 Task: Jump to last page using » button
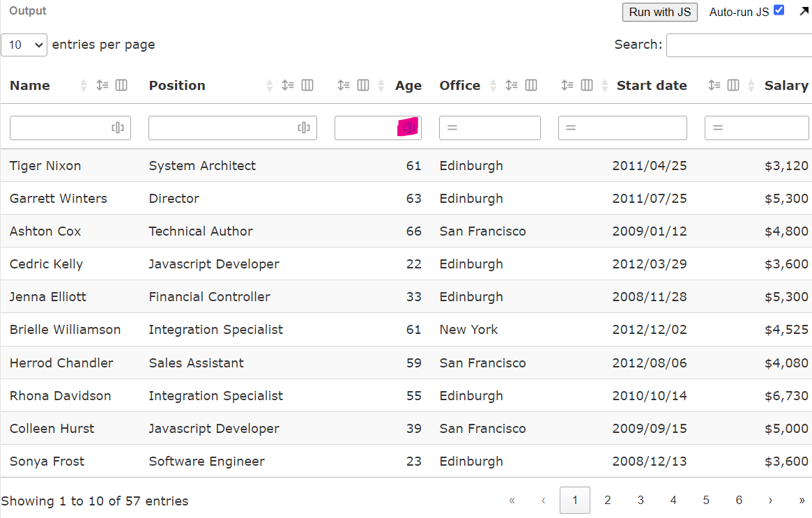click(x=802, y=500)
